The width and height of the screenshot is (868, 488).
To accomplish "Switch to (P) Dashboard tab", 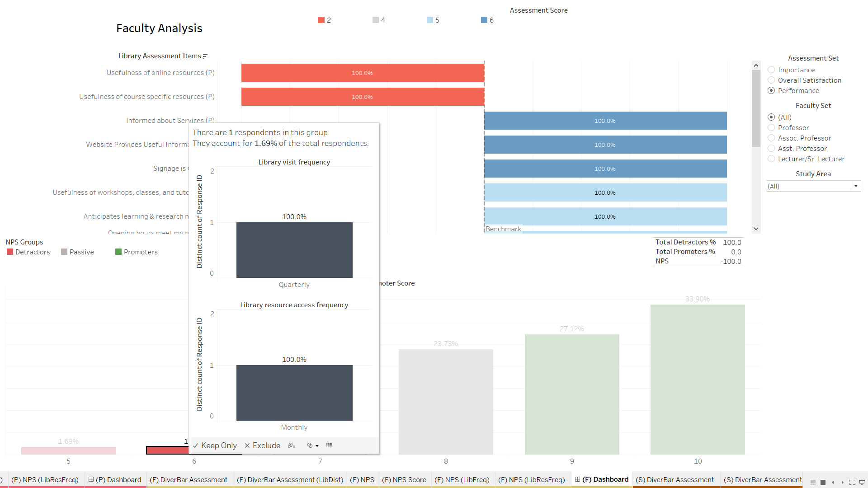I will [115, 479].
